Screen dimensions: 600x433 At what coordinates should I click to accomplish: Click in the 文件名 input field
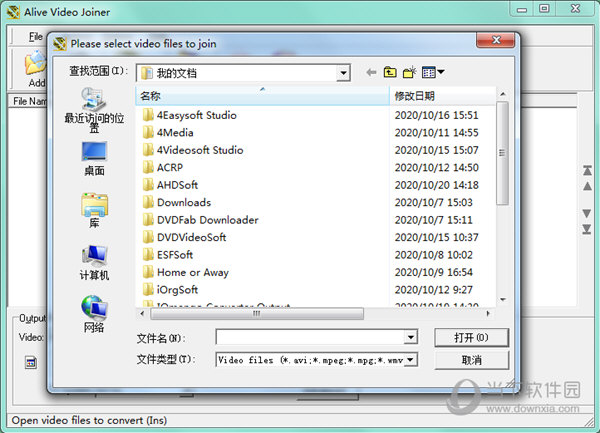tap(310, 337)
